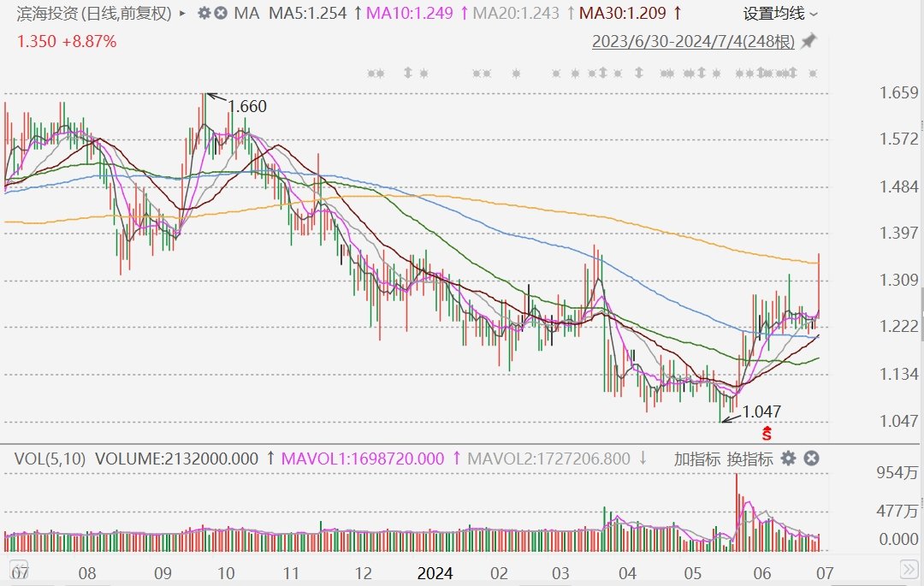This screenshot has width=924, height=586.
Task: Select the MA30:1.209 value
Action: tap(623, 13)
